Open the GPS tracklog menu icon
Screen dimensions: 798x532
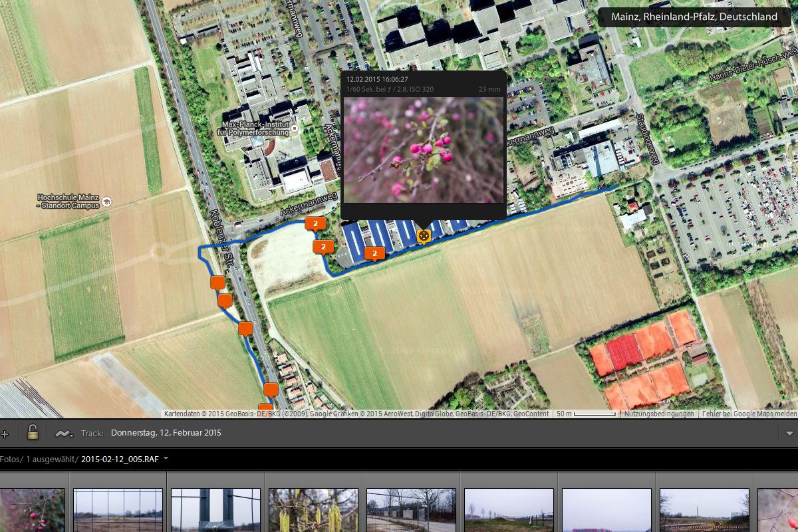(x=65, y=434)
